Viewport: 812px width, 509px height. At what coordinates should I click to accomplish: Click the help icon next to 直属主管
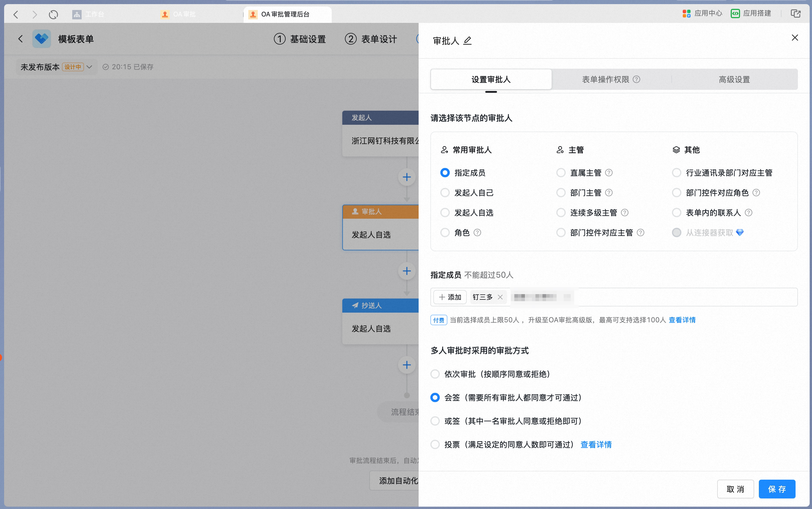[609, 173]
